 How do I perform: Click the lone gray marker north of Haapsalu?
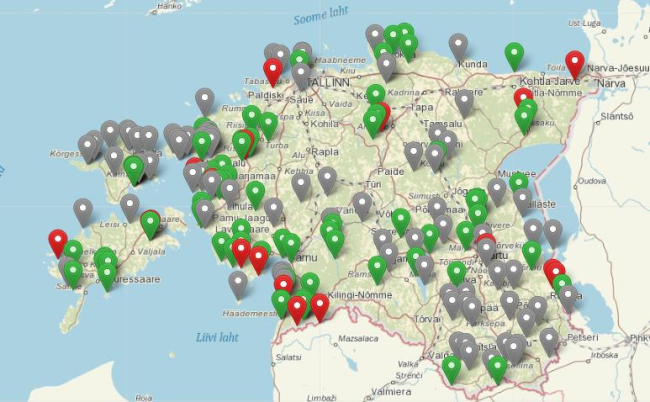(x=205, y=100)
